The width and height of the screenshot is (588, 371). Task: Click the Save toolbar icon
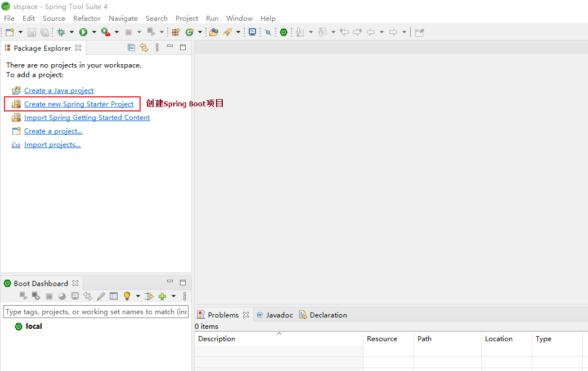click(32, 32)
